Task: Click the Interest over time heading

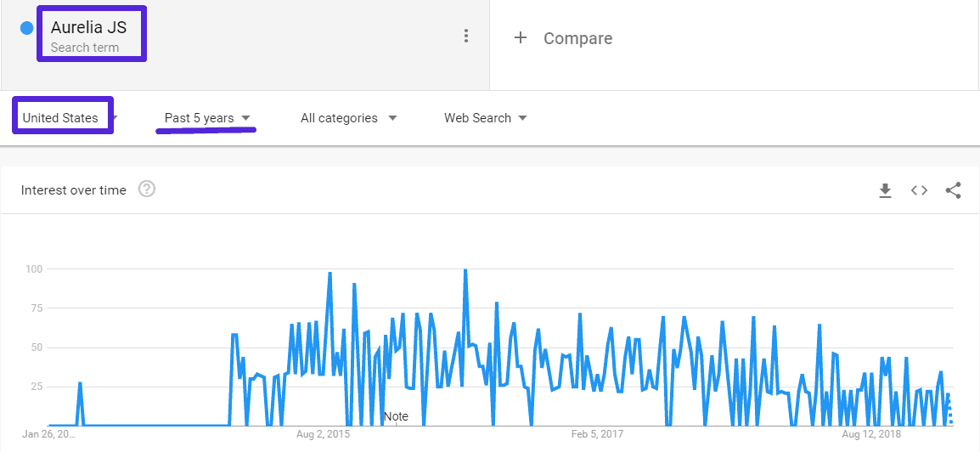Action: point(74,190)
